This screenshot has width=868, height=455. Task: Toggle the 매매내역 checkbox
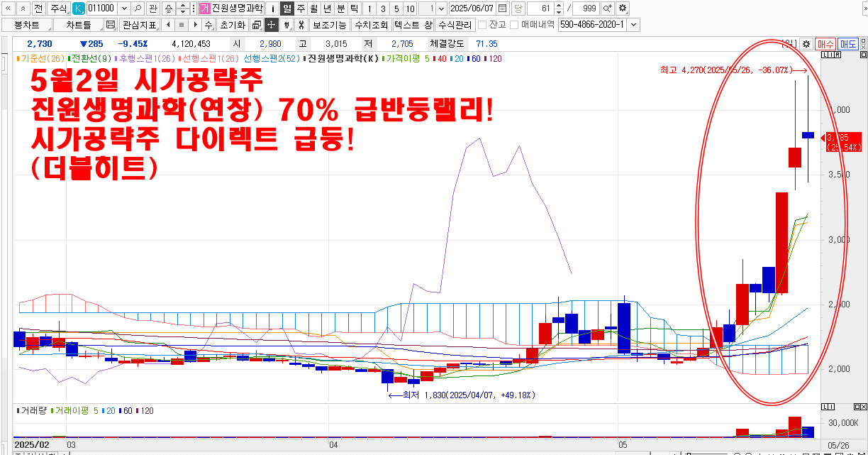pyautogui.click(x=514, y=25)
